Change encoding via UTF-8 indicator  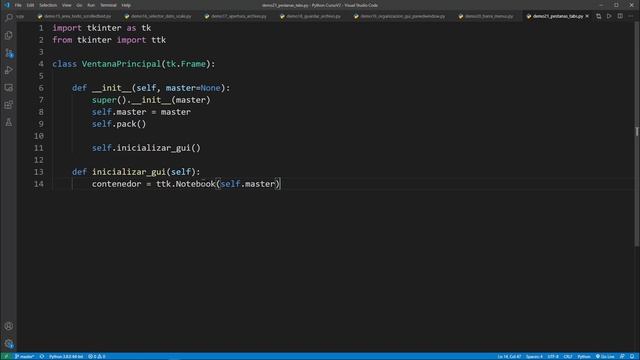pos(553,356)
